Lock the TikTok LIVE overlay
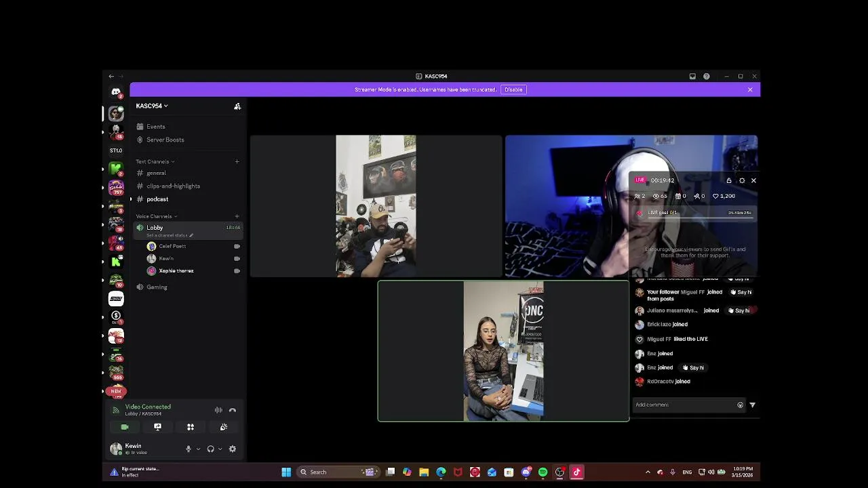Viewport: 868px width, 488px height. click(729, 181)
